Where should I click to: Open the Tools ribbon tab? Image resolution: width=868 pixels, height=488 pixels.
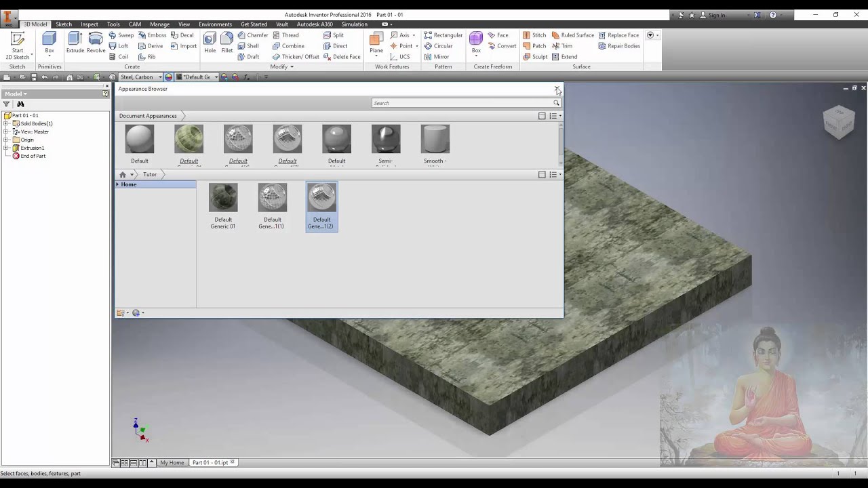click(113, 24)
